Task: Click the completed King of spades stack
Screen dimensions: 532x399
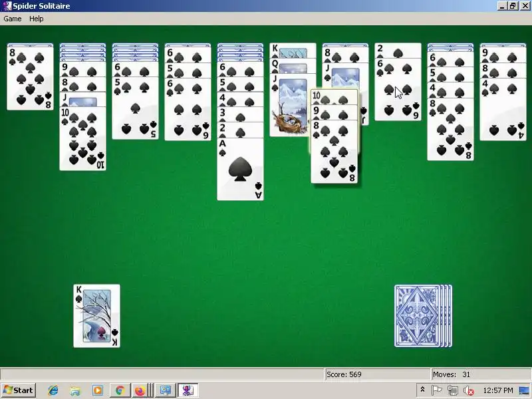Action: (96, 316)
